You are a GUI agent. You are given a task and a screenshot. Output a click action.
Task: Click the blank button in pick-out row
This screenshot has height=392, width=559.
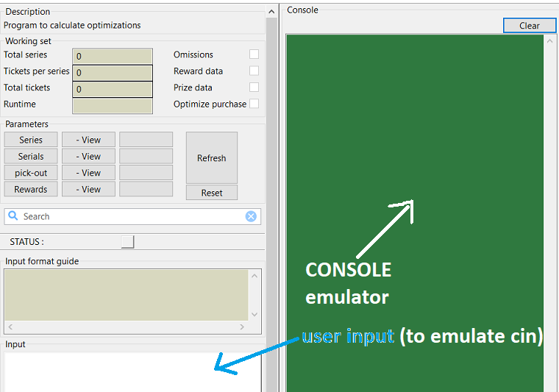(x=146, y=173)
